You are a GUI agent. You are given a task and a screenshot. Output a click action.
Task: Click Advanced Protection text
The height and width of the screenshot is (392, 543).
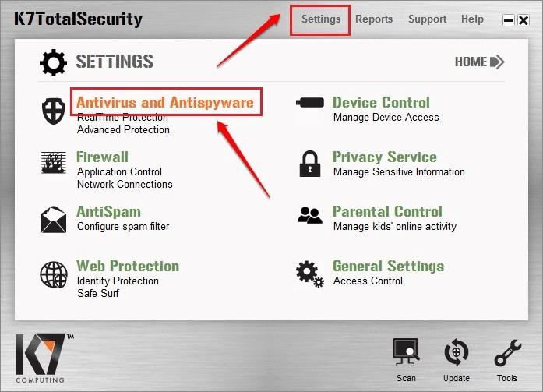pyautogui.click(x=123, y=130)
